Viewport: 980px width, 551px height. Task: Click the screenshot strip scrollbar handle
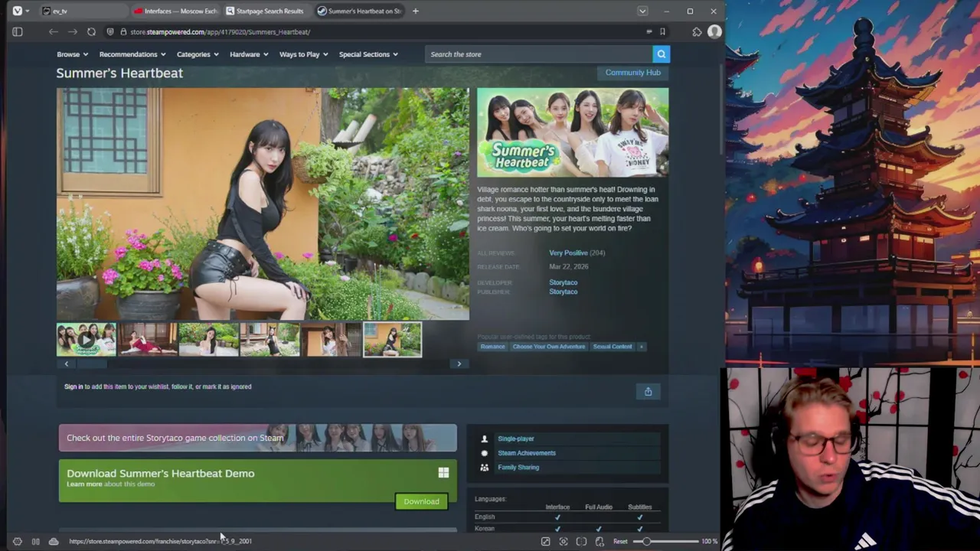pos(93,364)
